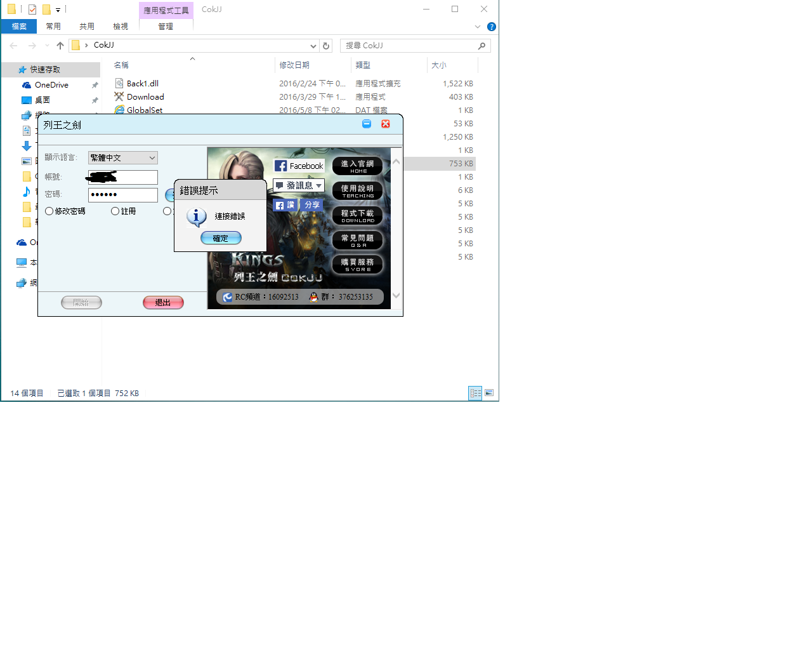
Task: Click the Back1.dll file icon
Action: coord(119,83)
